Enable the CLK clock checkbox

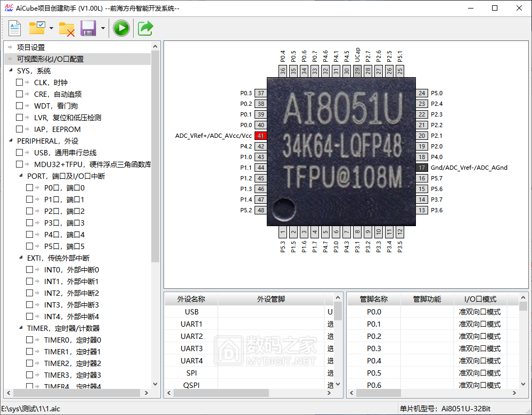(20, 82)
